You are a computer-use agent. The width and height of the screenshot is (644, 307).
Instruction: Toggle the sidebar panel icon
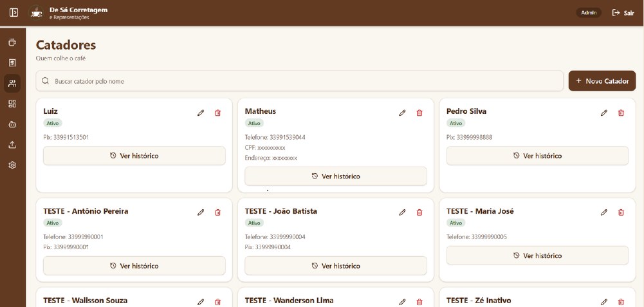[14, 13]
